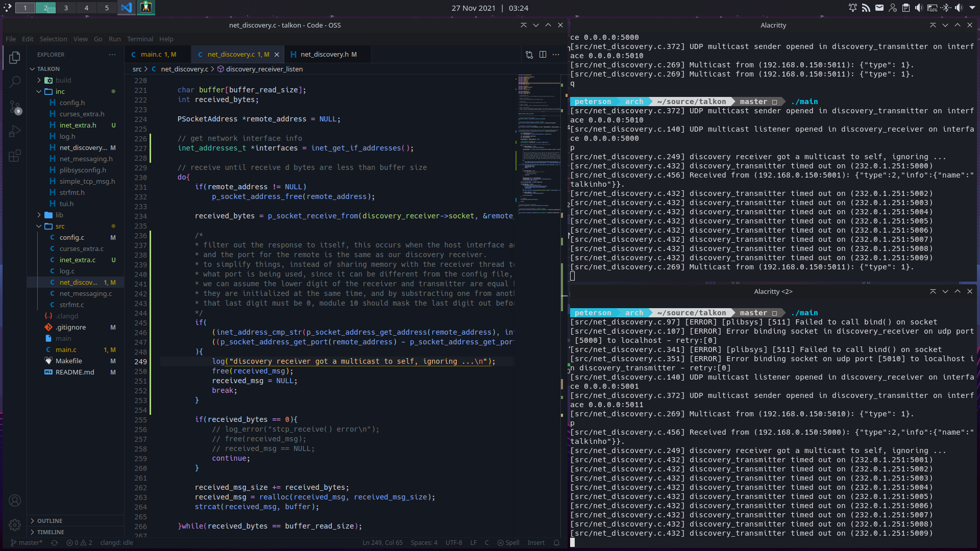Viewport: 980px width, 551px height.
Task: Click the user status tray icon
Action: click(x=893, y=8)
